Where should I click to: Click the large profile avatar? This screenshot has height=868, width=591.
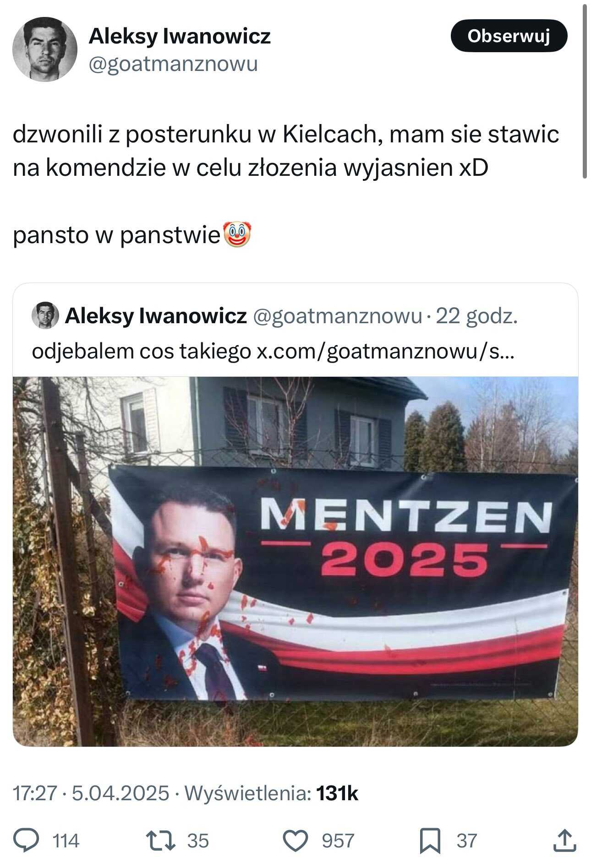point(45,49)
